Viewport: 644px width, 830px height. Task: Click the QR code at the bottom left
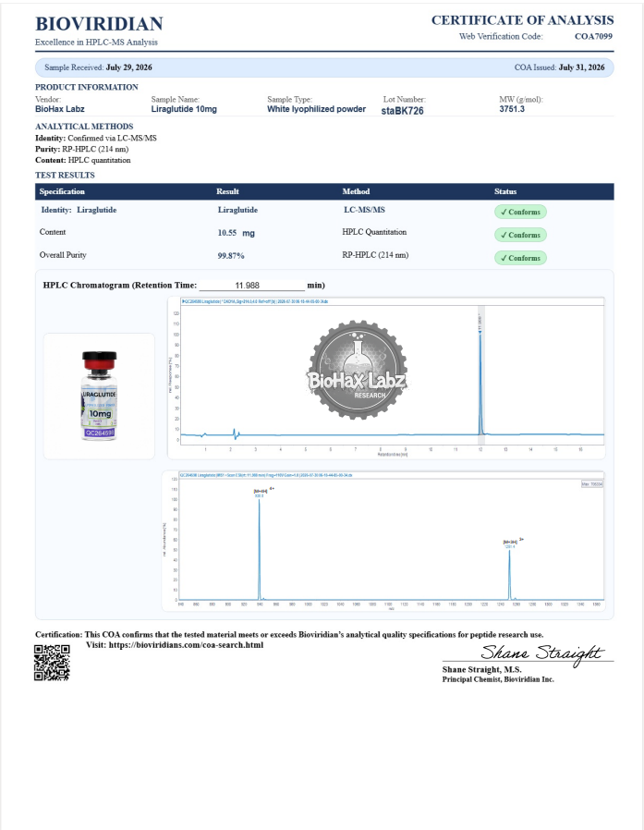click(52, 662)
